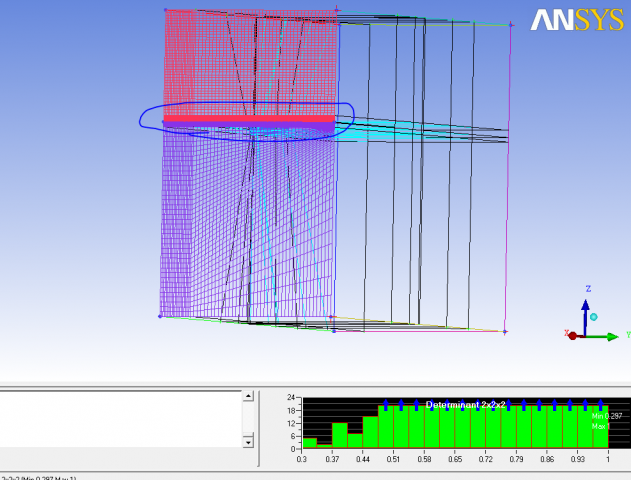
Task: Click the 0.51 value on histogram axis
Action: [394, 459]
